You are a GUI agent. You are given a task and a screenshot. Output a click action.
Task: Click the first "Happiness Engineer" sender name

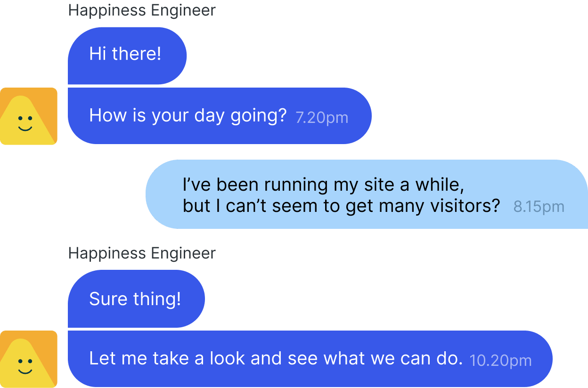point(142,10)
